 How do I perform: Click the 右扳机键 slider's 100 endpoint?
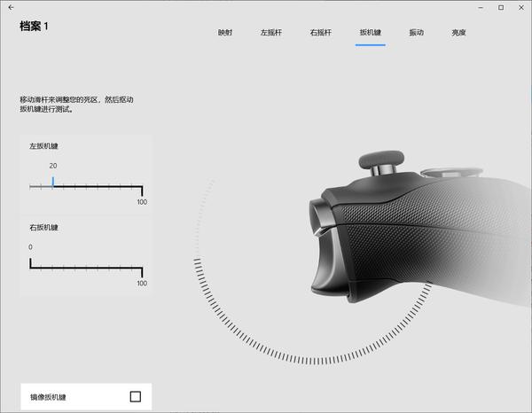(142, 273)
